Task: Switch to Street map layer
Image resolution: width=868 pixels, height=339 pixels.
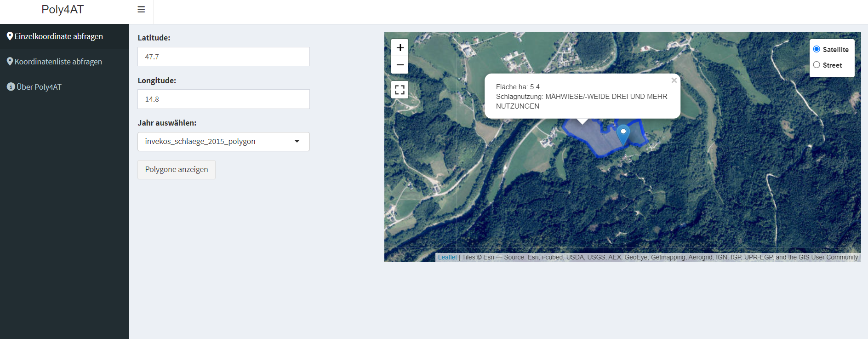Action: pos(817,65)
